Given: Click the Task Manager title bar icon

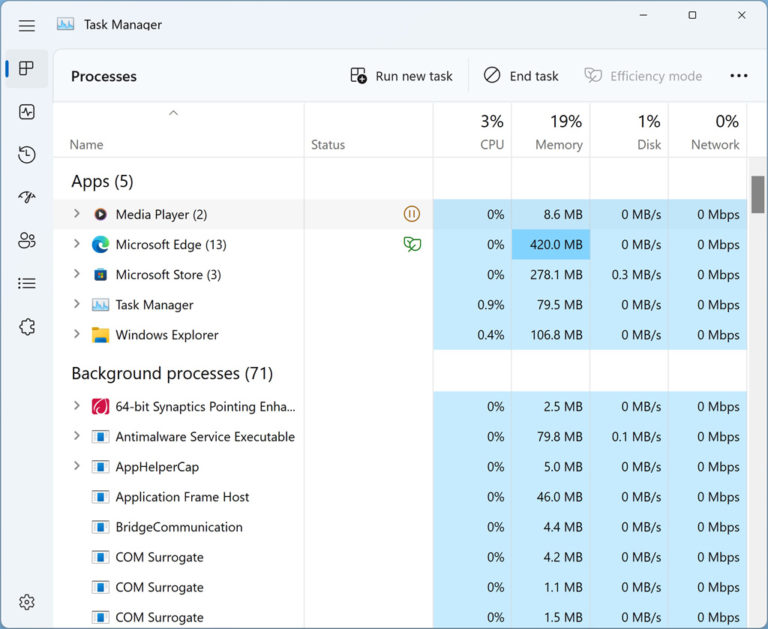Looking at the screenshot, I should [x=65, y=24].
